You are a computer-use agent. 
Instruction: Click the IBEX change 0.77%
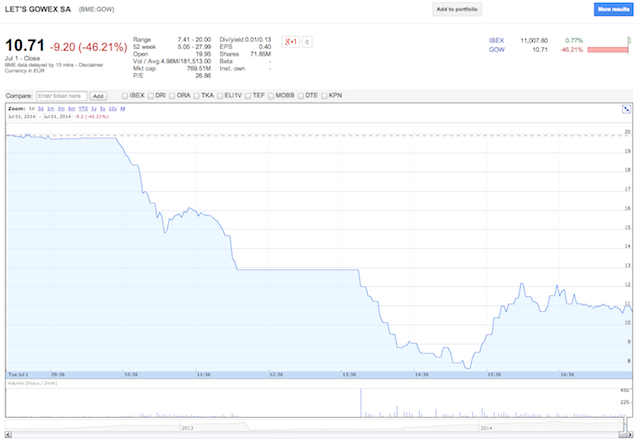click(574, 40)
